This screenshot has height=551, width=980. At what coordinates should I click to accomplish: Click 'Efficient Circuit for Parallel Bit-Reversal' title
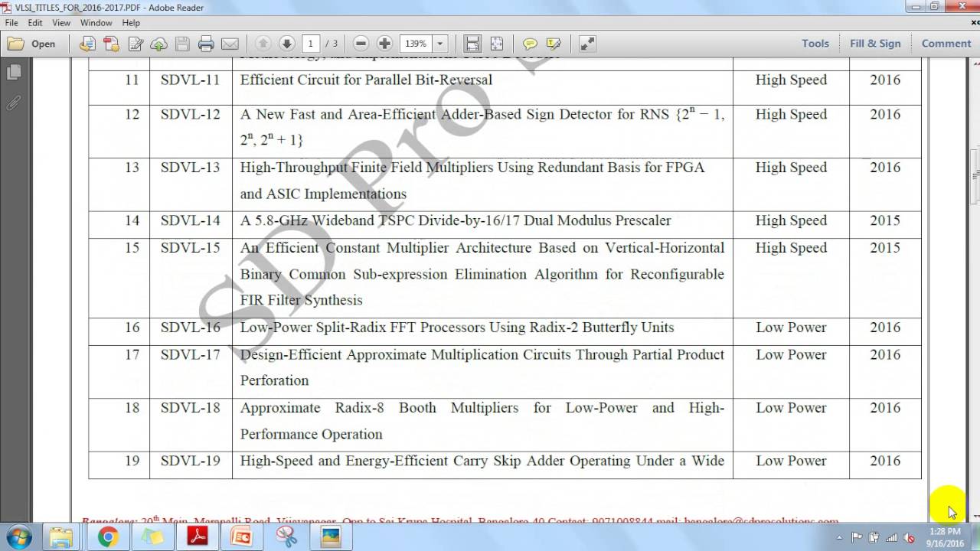pyautogui.click(x=366, y=80)
